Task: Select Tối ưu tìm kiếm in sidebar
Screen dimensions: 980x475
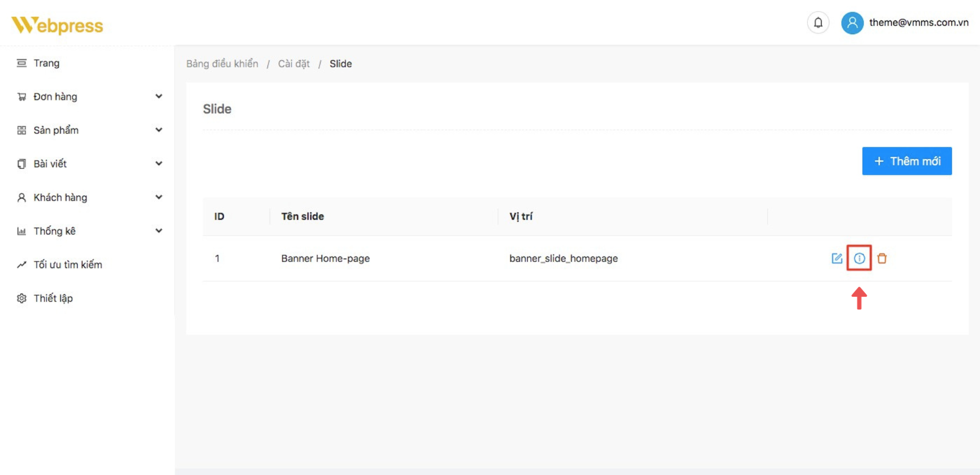Action: click(67, 265)
